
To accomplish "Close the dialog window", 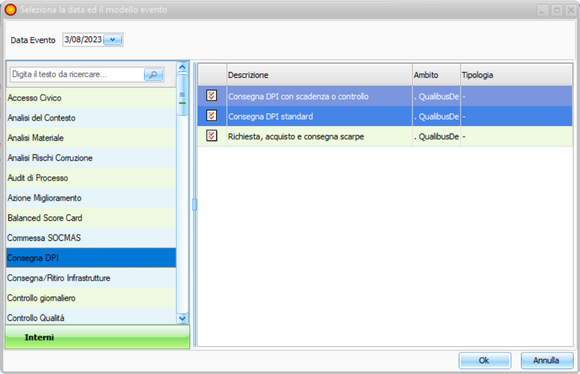I will 571,10.
